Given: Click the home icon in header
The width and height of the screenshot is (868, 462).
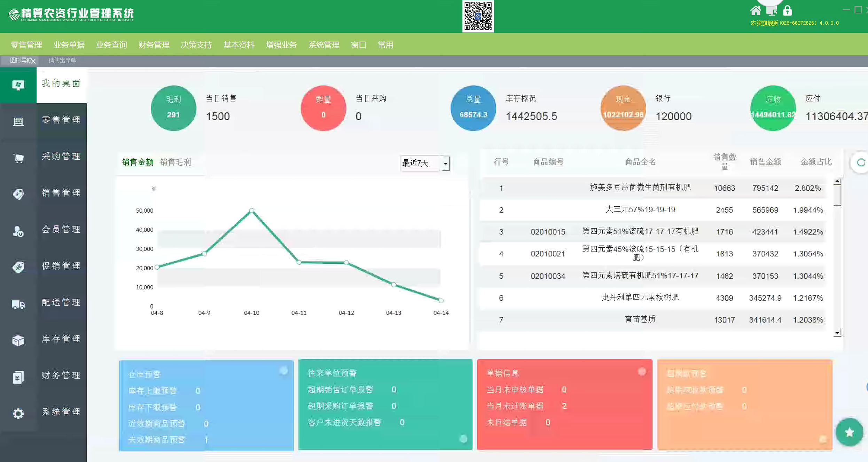Looking at the screenshot, I should tap(755, 11).
